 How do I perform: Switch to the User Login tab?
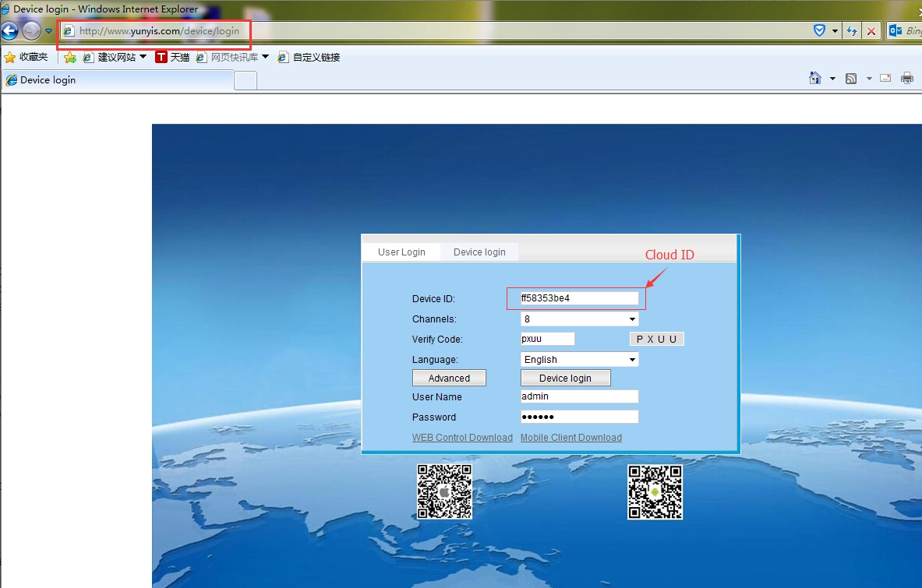[x=401, y=252]
